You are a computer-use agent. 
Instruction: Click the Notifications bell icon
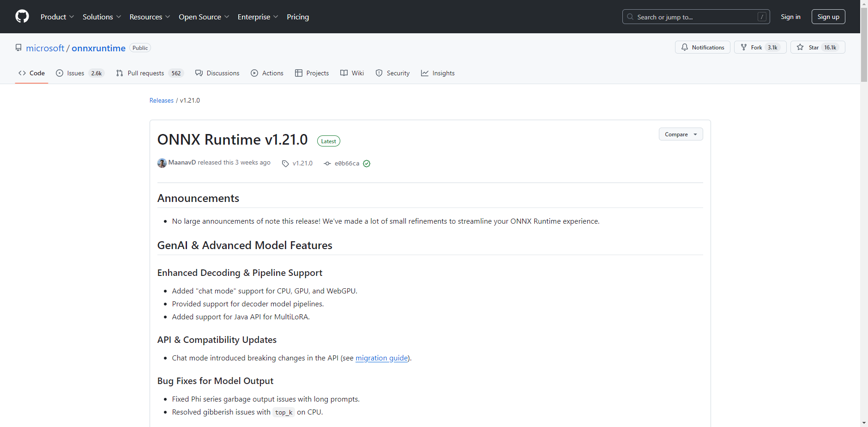click(685, 47)
